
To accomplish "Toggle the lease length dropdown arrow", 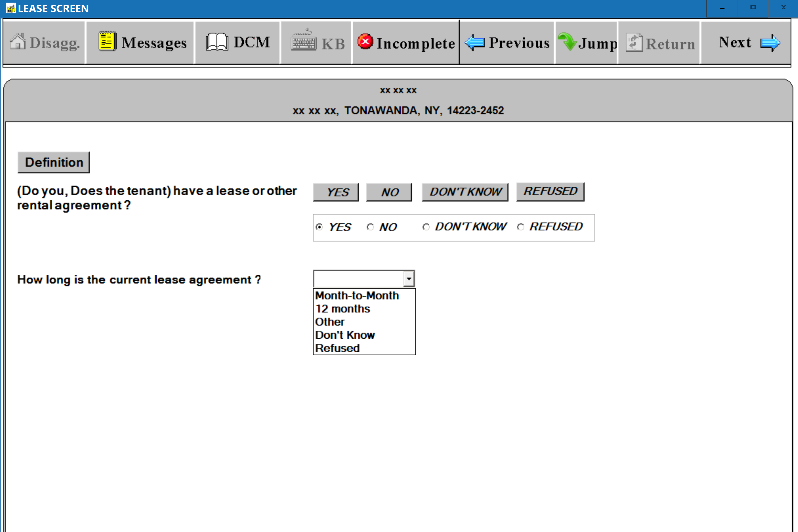I will [409, 279].
